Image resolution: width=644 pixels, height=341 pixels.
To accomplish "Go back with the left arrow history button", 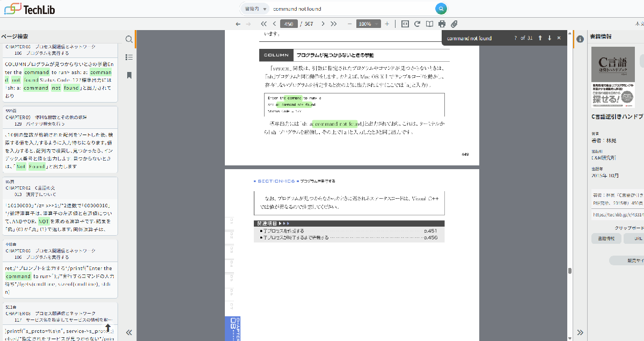I will pos(238,24).
